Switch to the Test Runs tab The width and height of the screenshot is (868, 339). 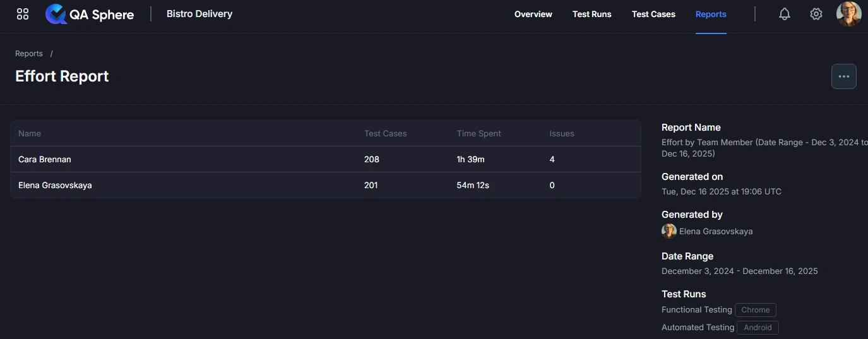[592, 14]
